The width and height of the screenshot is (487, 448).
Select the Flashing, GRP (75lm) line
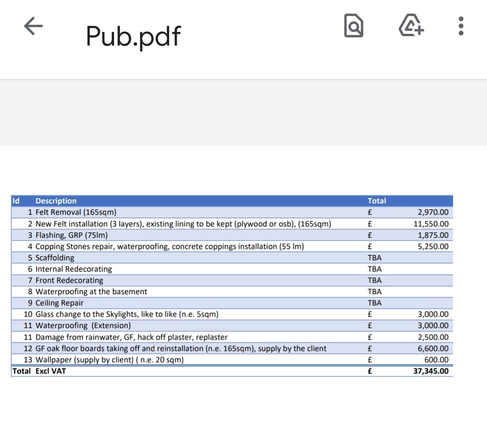(x=71, y=235)
